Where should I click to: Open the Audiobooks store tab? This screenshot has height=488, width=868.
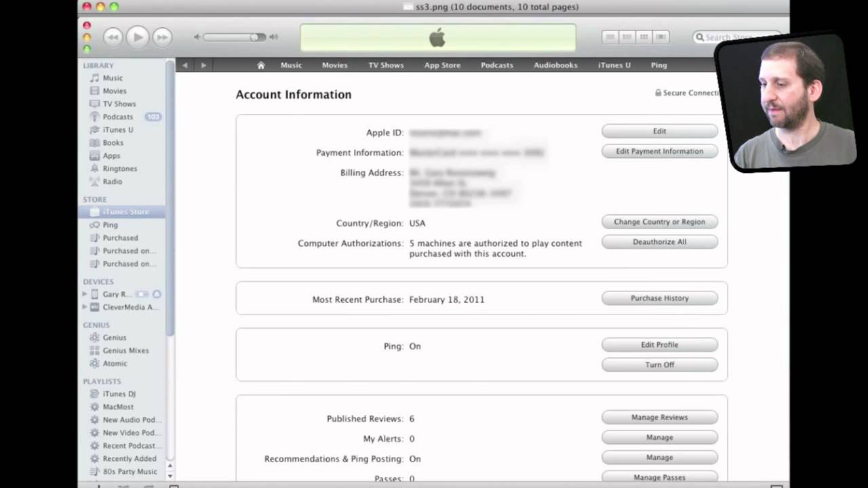[555, 65]
